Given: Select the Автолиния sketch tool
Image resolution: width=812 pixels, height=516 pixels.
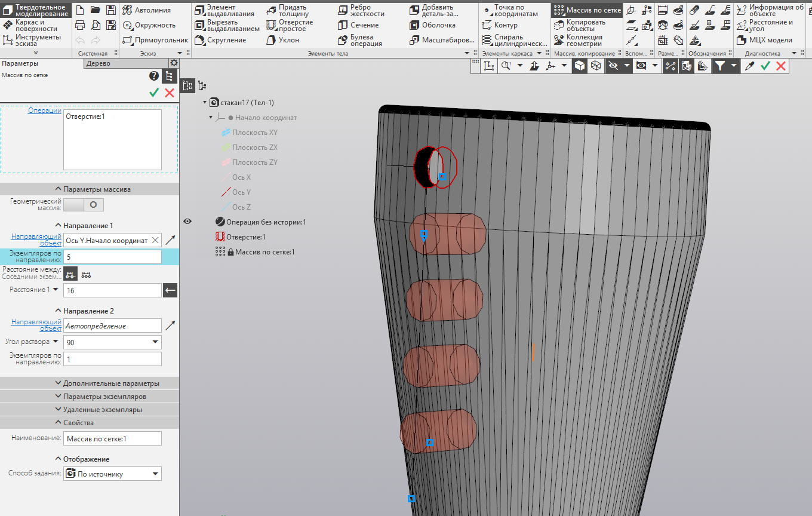Looking at the screenshot, I should click(x=147, y=10).
